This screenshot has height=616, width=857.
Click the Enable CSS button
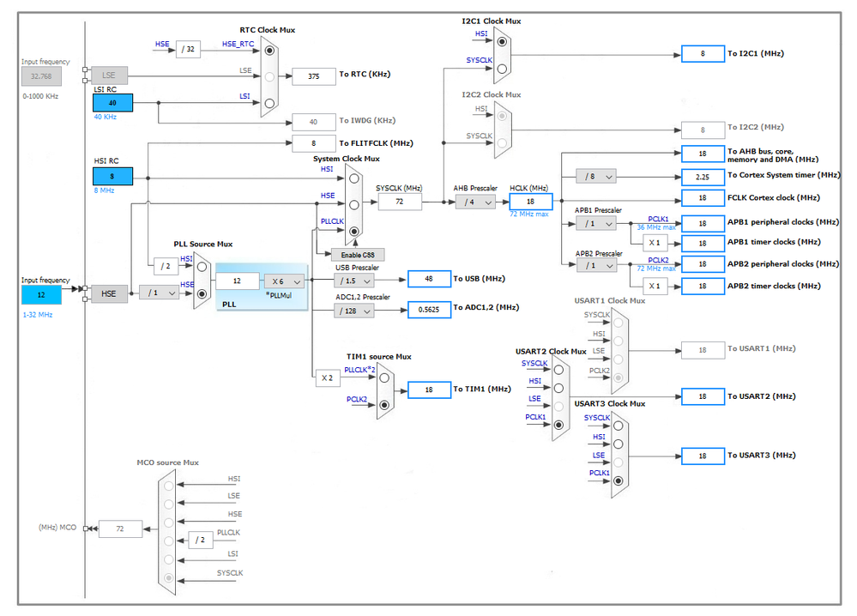point(358,256)
